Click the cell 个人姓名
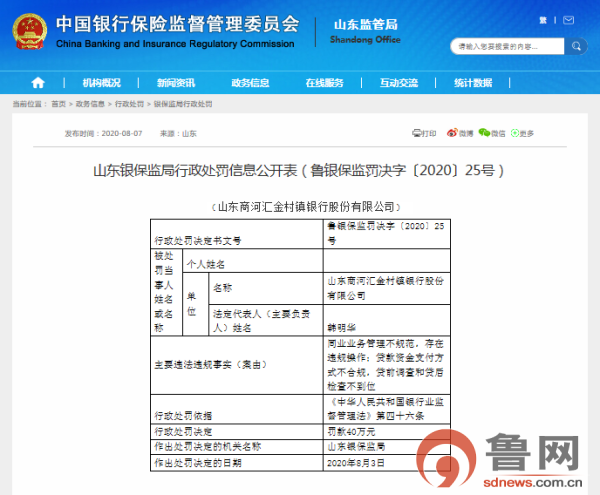The width and height of the screenshot is (600, 495). 253,261
